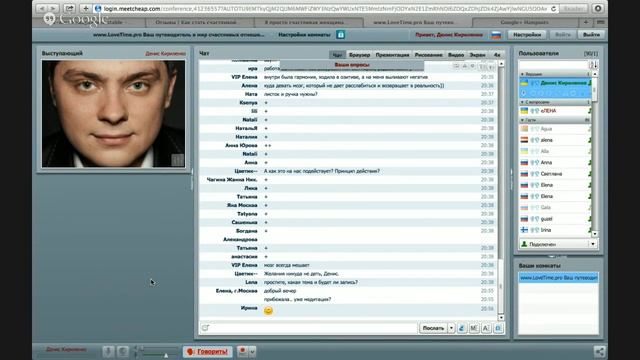This screenshot has height=360, width=640.
Task: Click the flag icon next to Irina
Action: pos(524,230)
